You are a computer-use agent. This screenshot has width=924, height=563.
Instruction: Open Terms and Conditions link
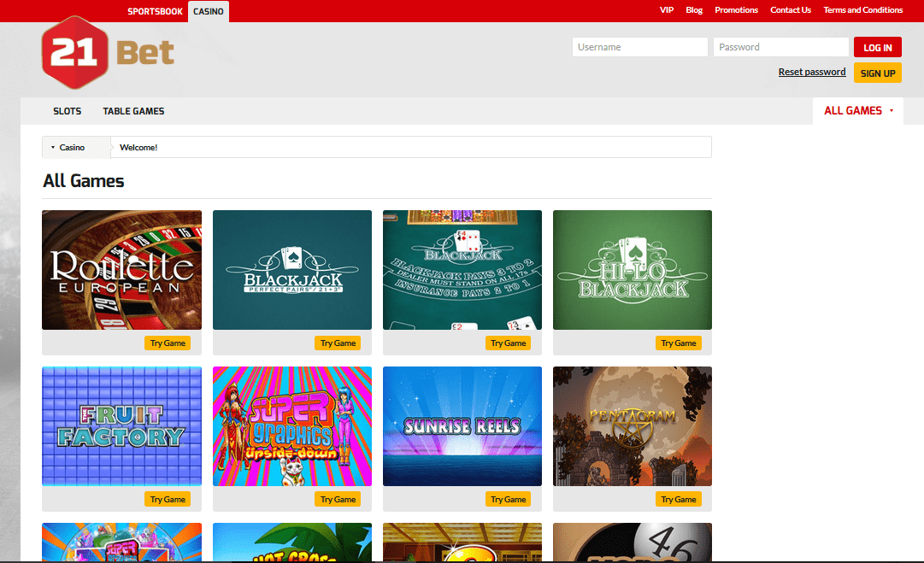862,10
